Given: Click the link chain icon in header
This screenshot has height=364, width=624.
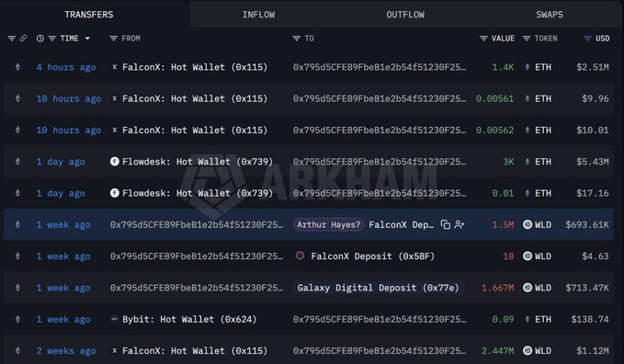Looking at the screenshot, I should click(24, 39).
